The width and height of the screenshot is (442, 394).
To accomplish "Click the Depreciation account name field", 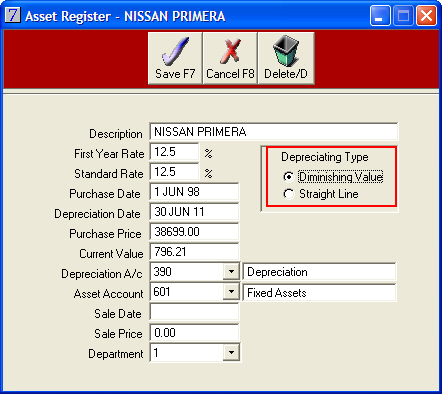I will 320,272.
